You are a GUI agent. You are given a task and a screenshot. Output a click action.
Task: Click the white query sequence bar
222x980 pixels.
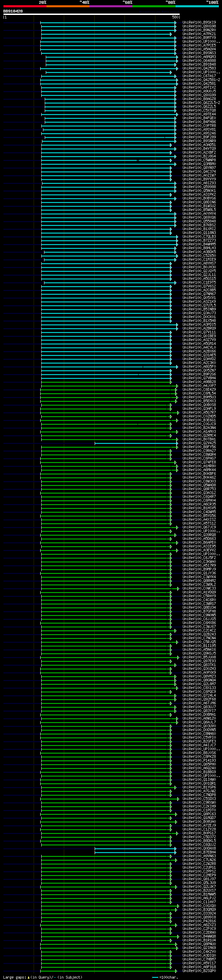click(92, 15)
